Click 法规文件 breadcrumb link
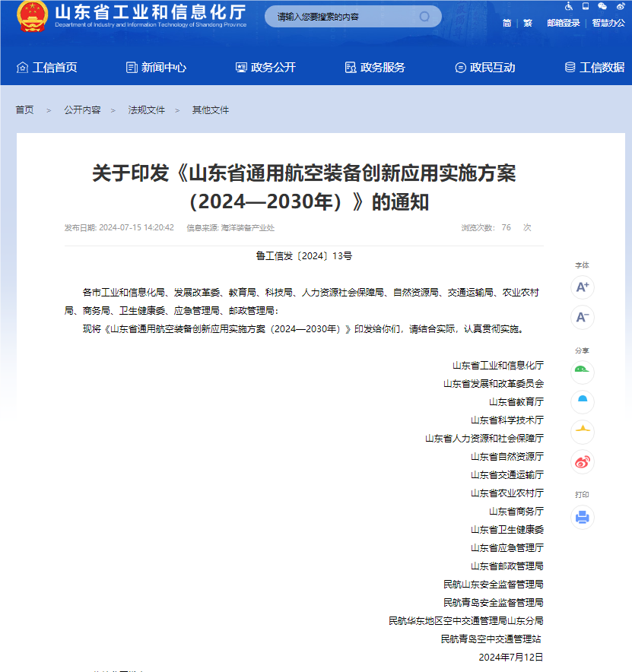 click(x=146, y=109)
